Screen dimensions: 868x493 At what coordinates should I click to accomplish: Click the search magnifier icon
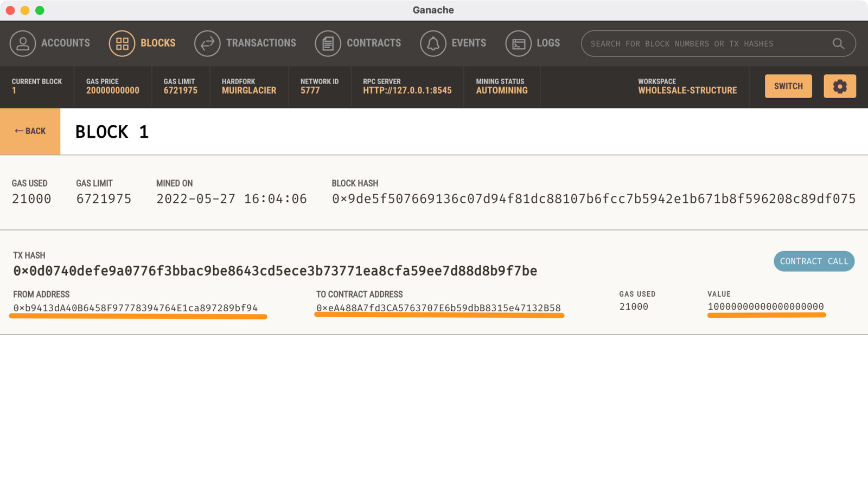pyautogui.click(x=838, y=43)
